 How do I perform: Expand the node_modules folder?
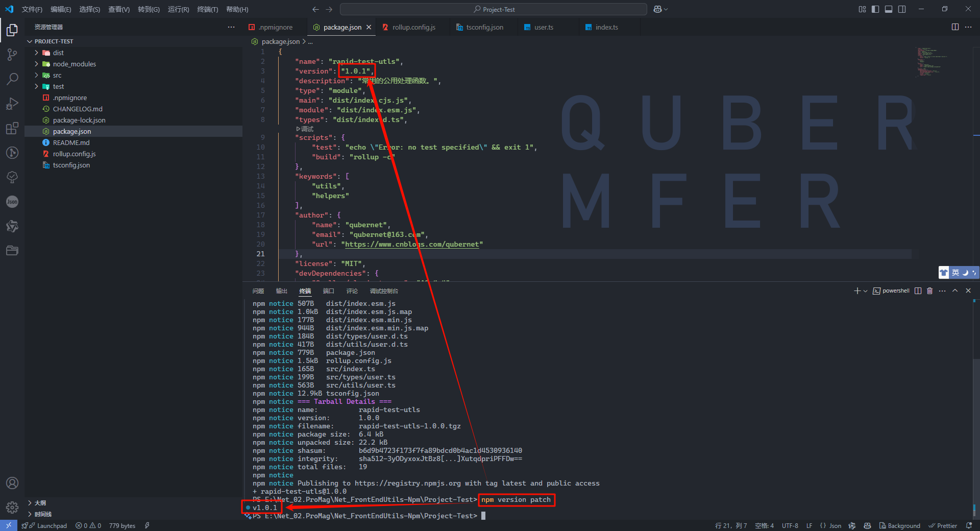click(74, 64)
